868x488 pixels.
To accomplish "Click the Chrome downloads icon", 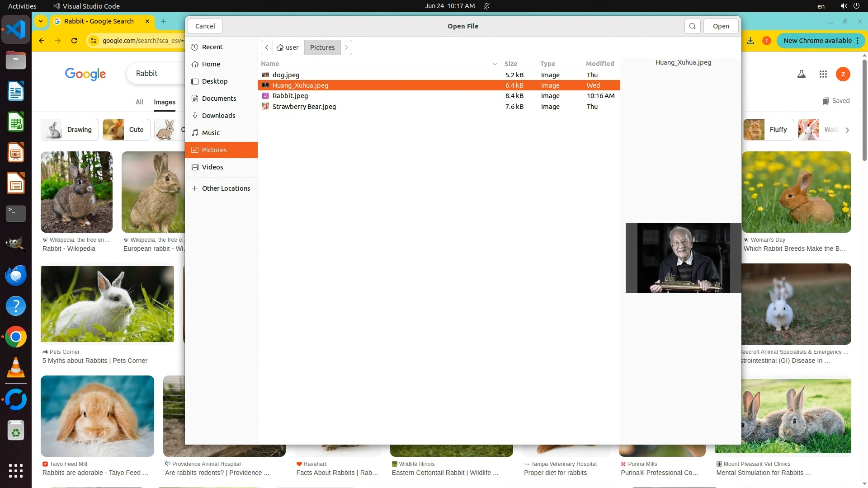I will click(750, 41).
